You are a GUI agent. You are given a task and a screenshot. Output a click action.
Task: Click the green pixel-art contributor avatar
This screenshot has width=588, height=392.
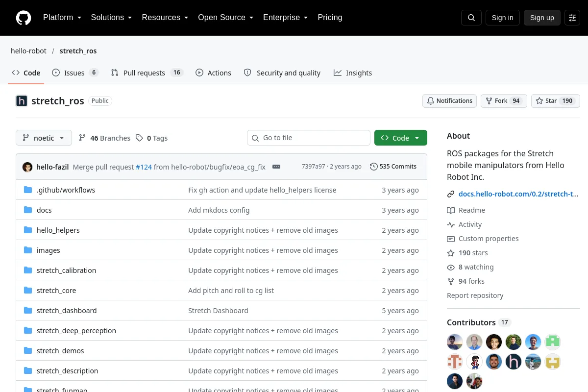[x=553, y=342]
